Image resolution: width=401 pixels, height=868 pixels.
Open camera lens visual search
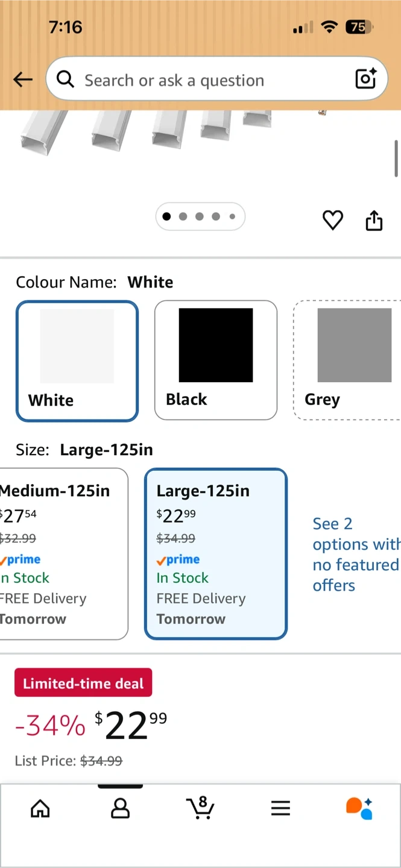coord(365,79)
